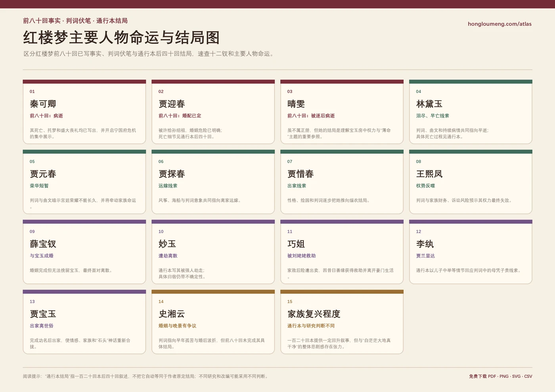Click the 被刘姥姥救助 status label
Screen dimensions: 555x392
(302, 256)
